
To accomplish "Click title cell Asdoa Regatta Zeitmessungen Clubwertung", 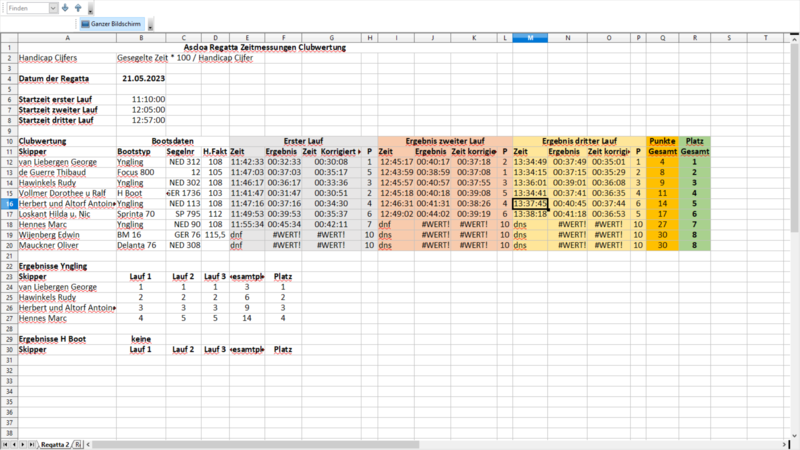I will click(265, 47).
